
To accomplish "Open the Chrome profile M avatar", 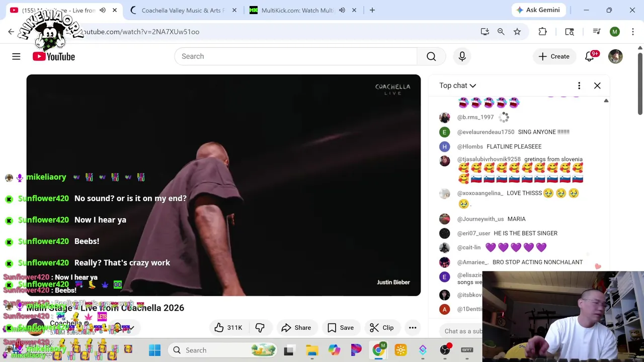I will [615, 32].
